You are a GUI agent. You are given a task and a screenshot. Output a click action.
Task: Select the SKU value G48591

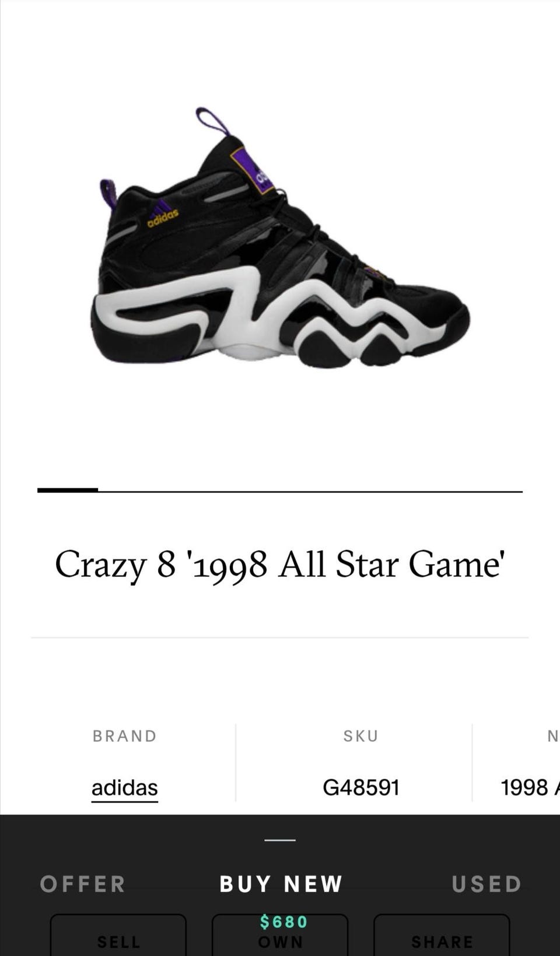coord(361,787)
